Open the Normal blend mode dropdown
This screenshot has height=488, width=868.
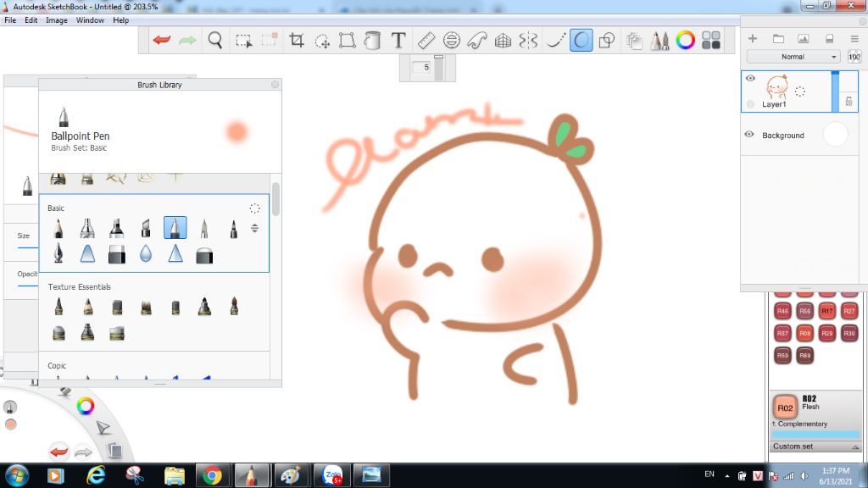(793, 57)
